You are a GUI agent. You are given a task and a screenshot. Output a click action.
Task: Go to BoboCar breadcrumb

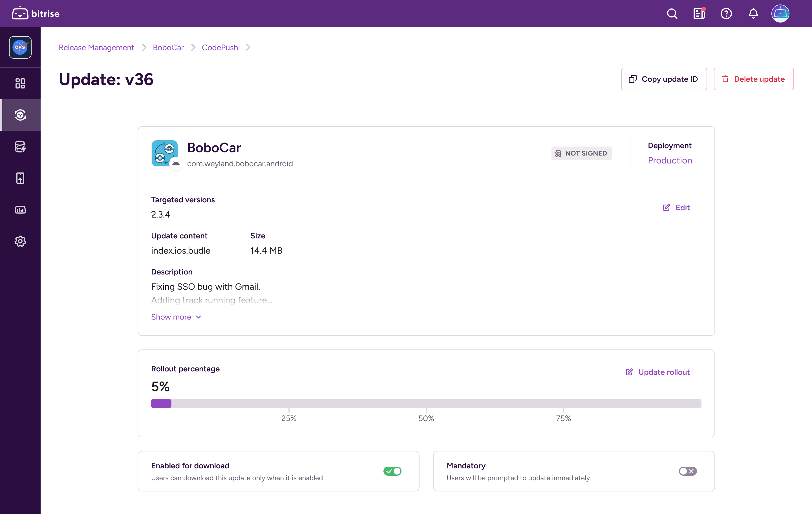click(168, 48)
